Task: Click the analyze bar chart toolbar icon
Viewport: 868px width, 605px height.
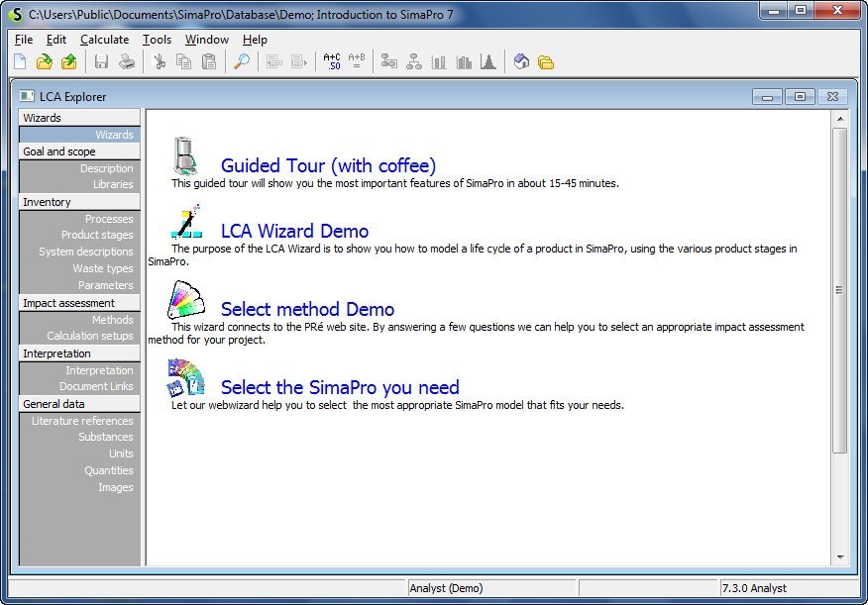Action: point(440,61)
